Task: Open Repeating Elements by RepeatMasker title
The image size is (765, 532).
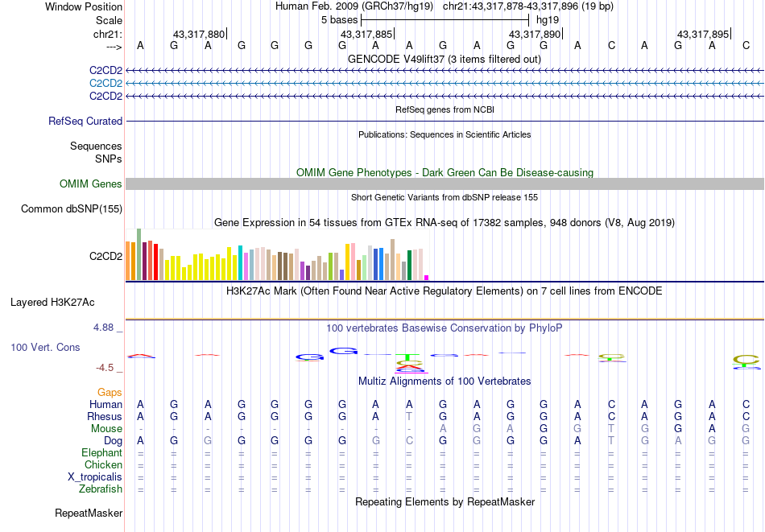Action: [445, 501]
